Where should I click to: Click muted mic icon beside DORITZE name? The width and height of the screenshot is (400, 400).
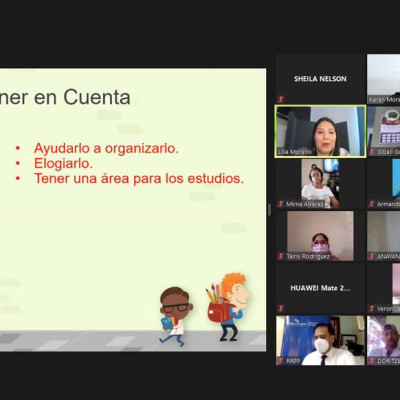tap(372, 361)
